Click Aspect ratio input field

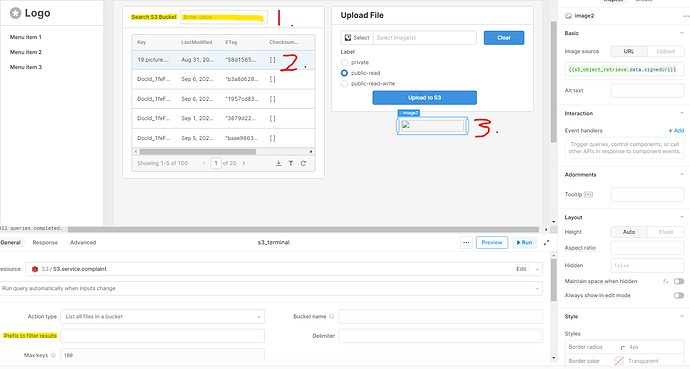coord(647,248)
